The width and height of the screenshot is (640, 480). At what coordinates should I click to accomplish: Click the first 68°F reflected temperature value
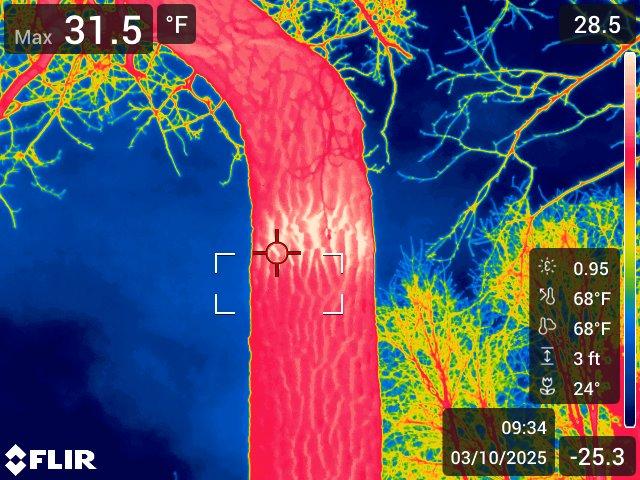592,299
